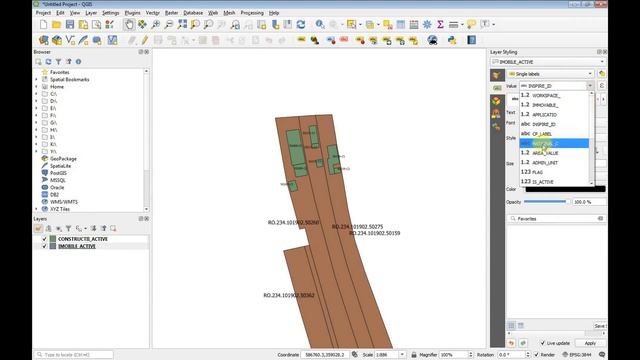Open Symbology tab in Layer Styling
640x360 pixels.
click(497, 75)
